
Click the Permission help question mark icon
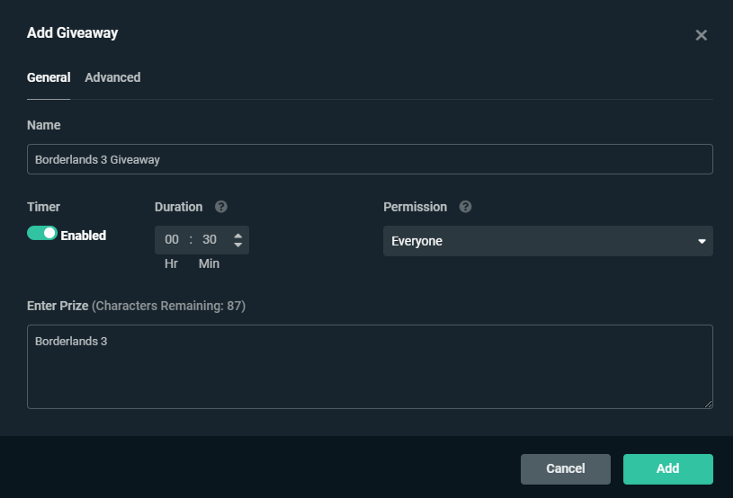[x=465, y=207]
